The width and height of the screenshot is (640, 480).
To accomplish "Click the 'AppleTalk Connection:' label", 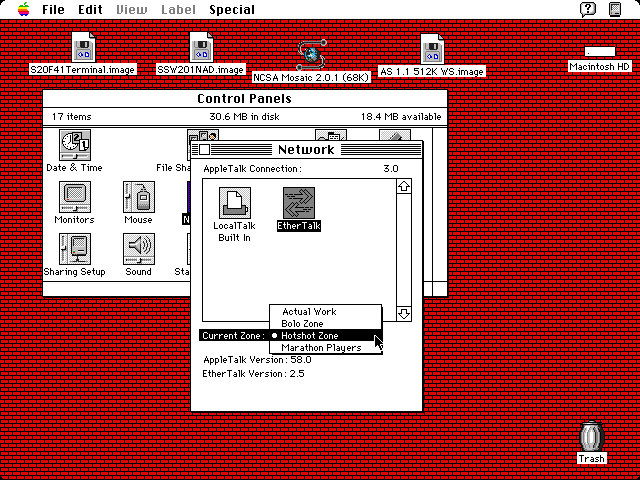I will 253,169.
